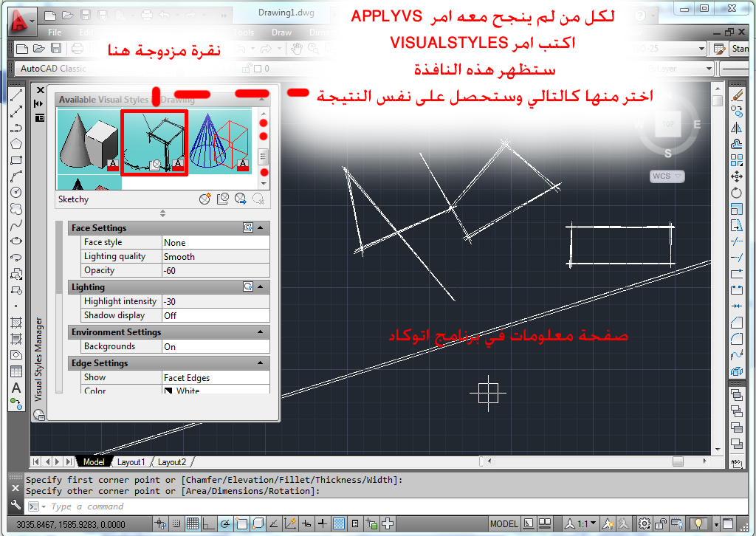Toggle palette auto-hide button

click(39, 103)
